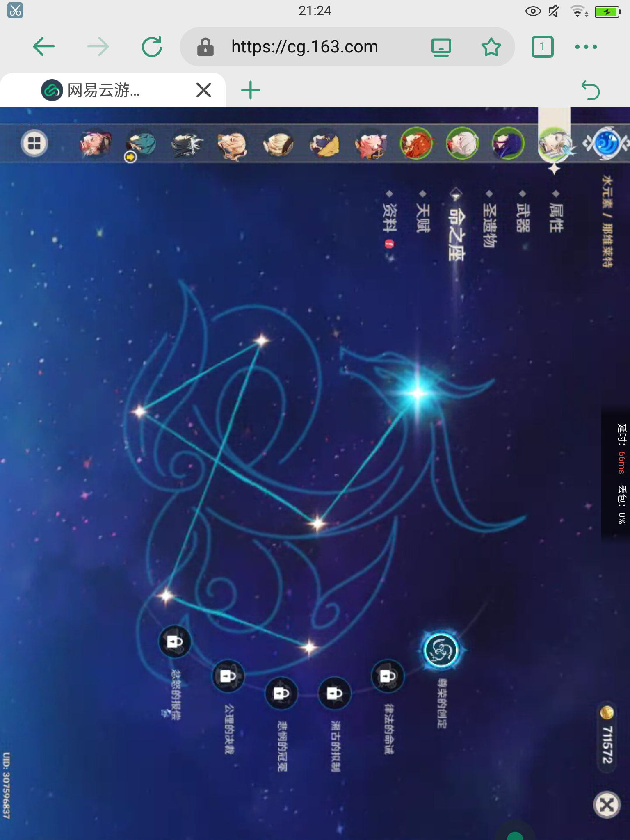Viewport: 630px width, 840px height.
Task: Click the latency 66ms network indicator
Action: 622,449
